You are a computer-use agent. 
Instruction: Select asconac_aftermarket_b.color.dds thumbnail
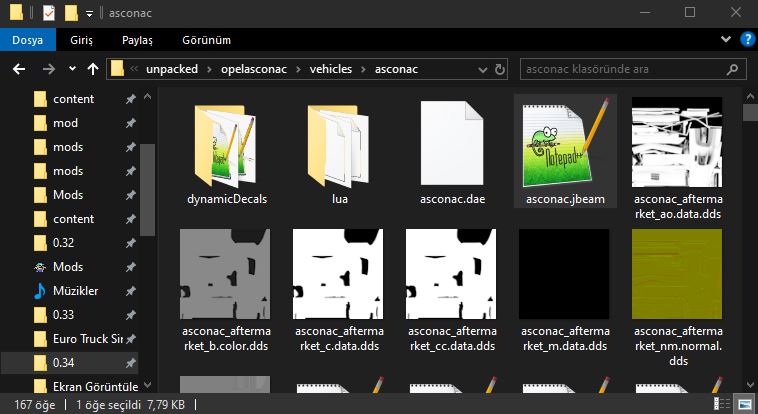[x=225, y=274]
